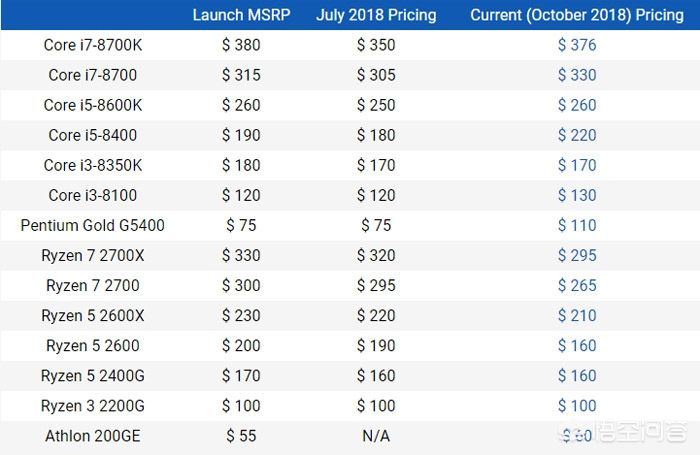Click the Launch MSRP column header
This screenshot has height=455, width=700.
click(242, 15)
